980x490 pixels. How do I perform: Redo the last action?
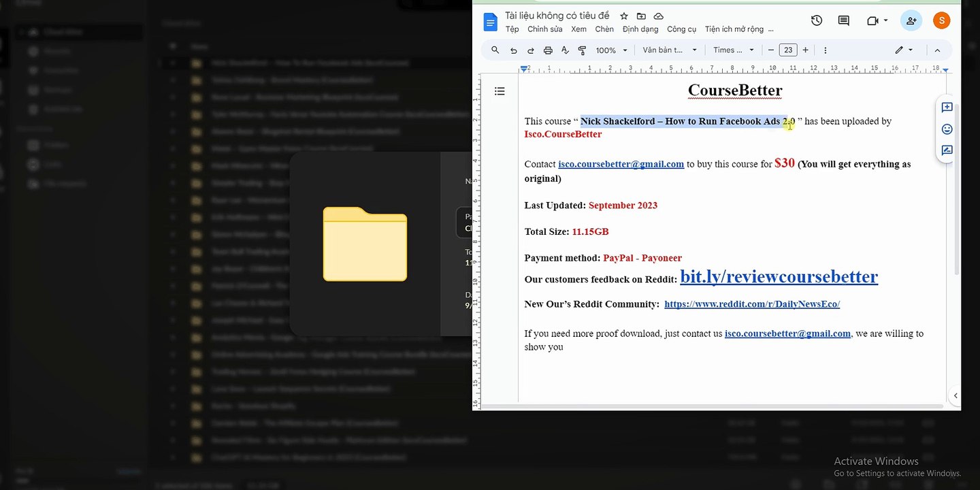531,50
